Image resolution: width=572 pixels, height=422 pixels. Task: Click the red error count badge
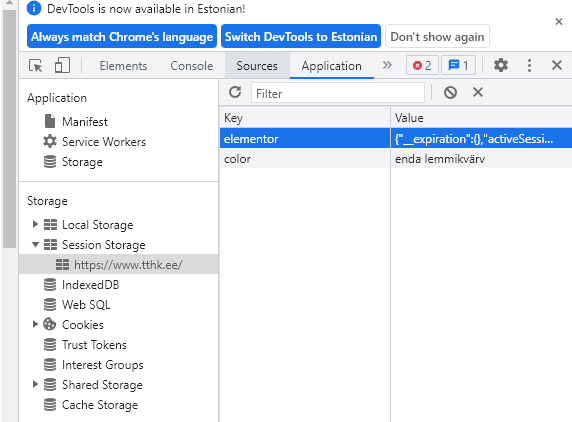click(422, 66)
